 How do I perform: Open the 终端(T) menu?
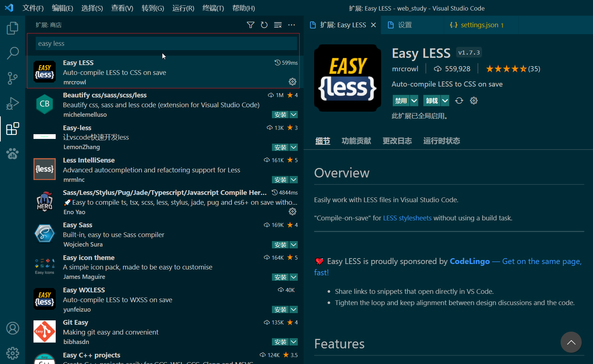coord(213,8)
